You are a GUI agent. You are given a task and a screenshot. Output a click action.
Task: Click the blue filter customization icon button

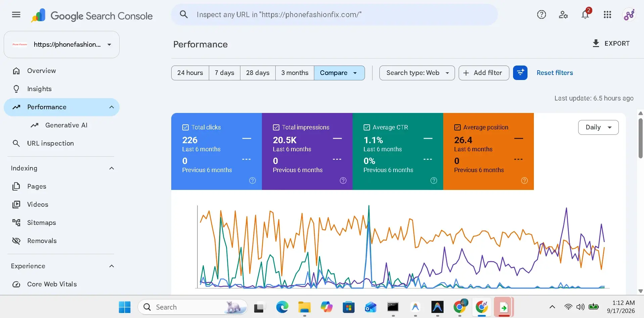[520, 73]
